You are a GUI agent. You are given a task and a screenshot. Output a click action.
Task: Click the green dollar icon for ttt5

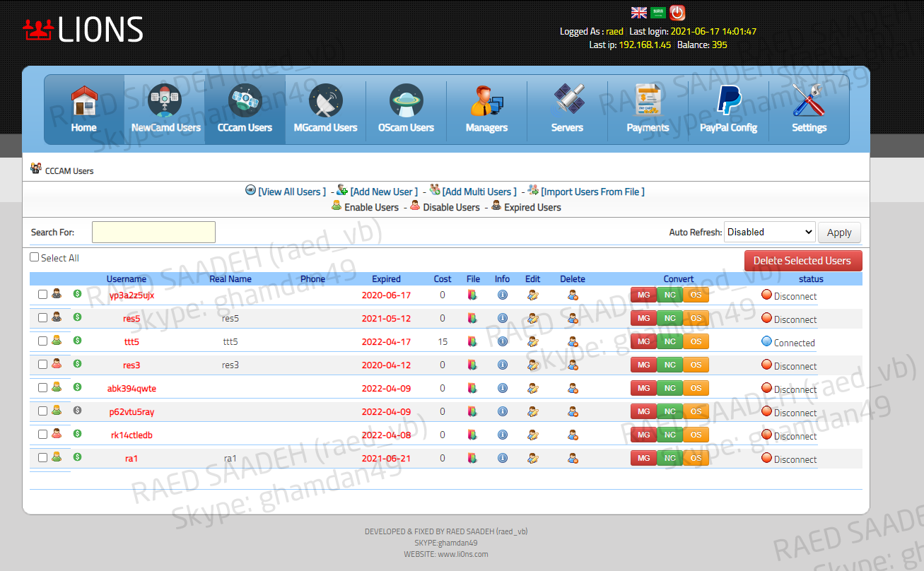[x=78, y=341]
